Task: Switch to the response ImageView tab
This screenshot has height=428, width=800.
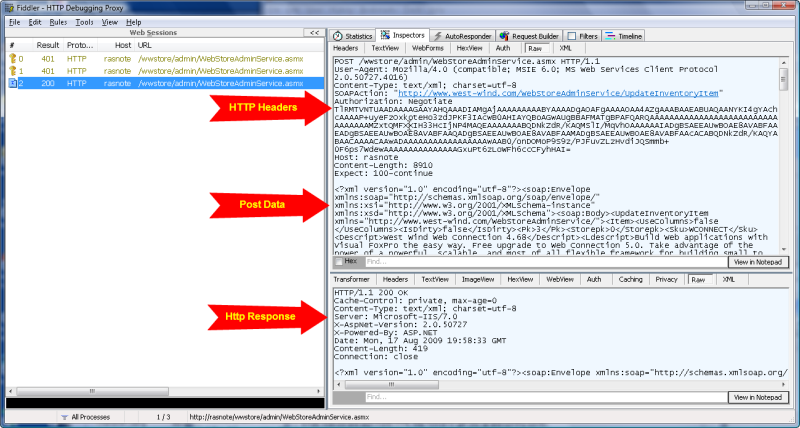Action: click(x=477, y=280)
